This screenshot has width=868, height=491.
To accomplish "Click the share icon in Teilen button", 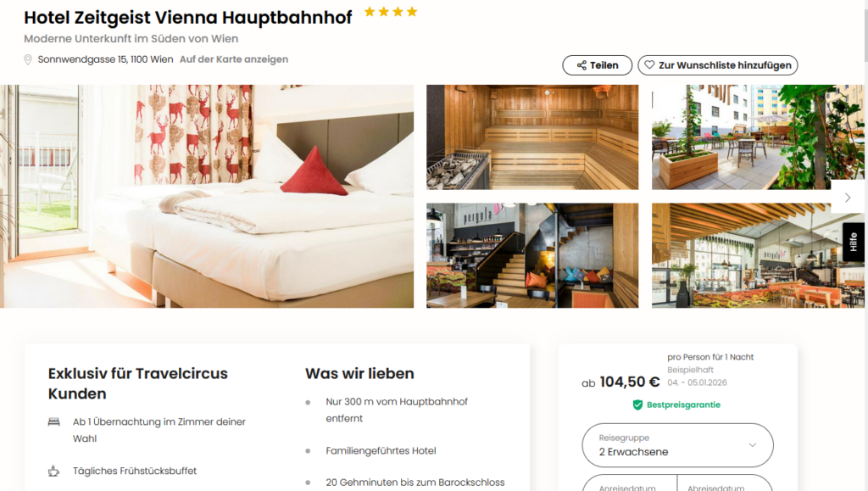I will point(581,65).
